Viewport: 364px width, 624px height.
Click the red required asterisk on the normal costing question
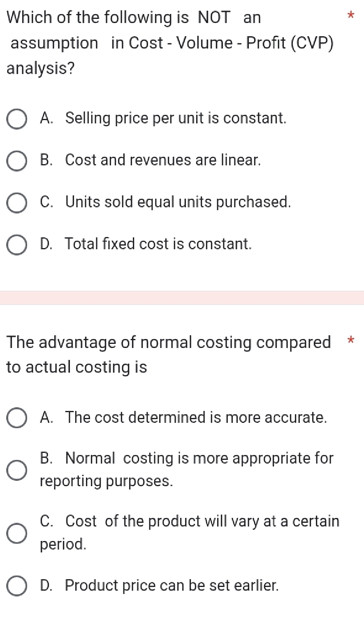tap(350, 341)
